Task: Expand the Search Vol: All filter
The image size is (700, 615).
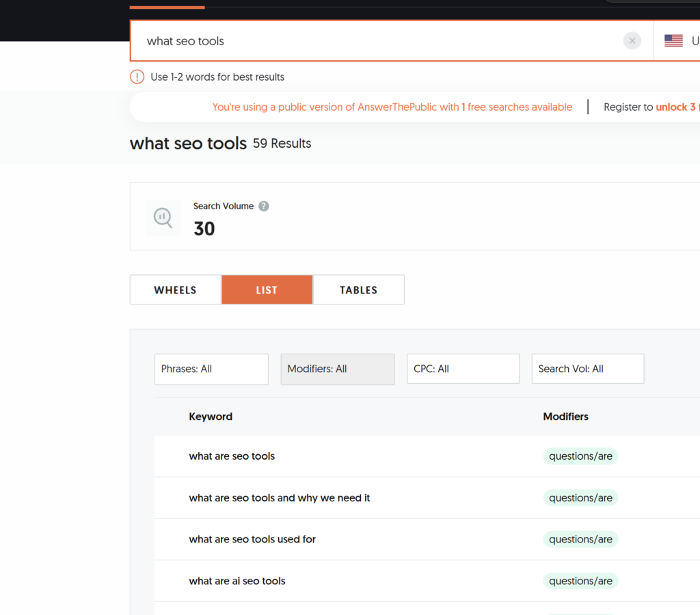Action: 588,369
